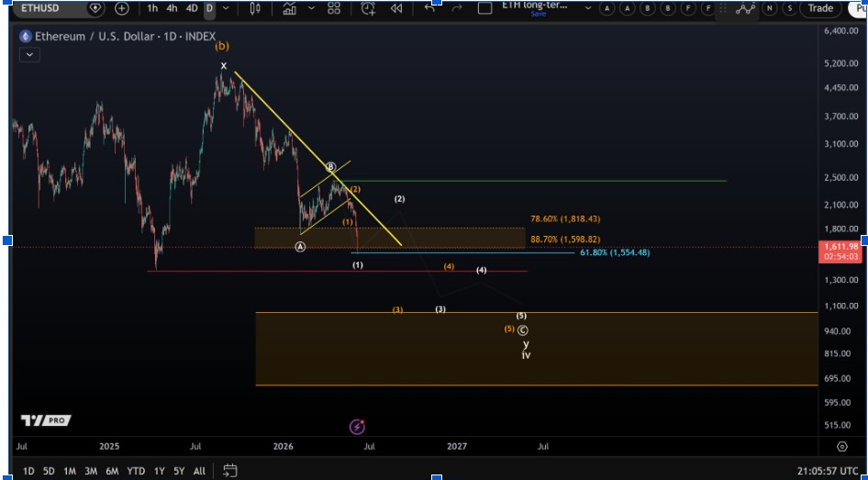
Task: Open the Trade button
Action: [820, 8]
